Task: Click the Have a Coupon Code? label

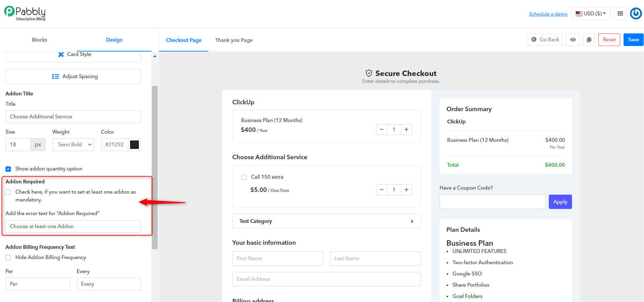Action: [x=466, y=188]
